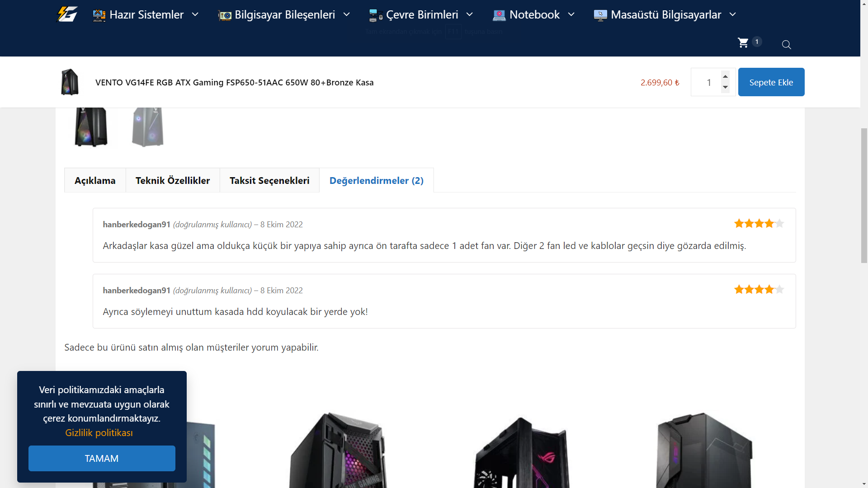Image resolution: width=868 pixels, height=488 pixels.
Task: Increase quantity with the up arrow
Action: tap(726, 76)
